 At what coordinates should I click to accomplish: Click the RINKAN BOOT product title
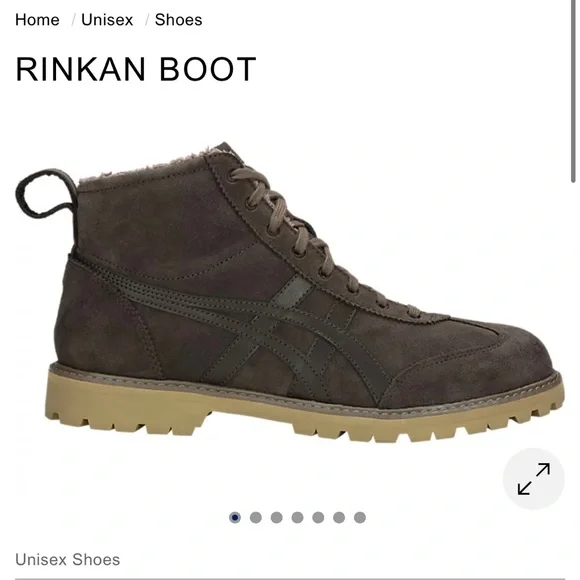[x=136, y=69]
